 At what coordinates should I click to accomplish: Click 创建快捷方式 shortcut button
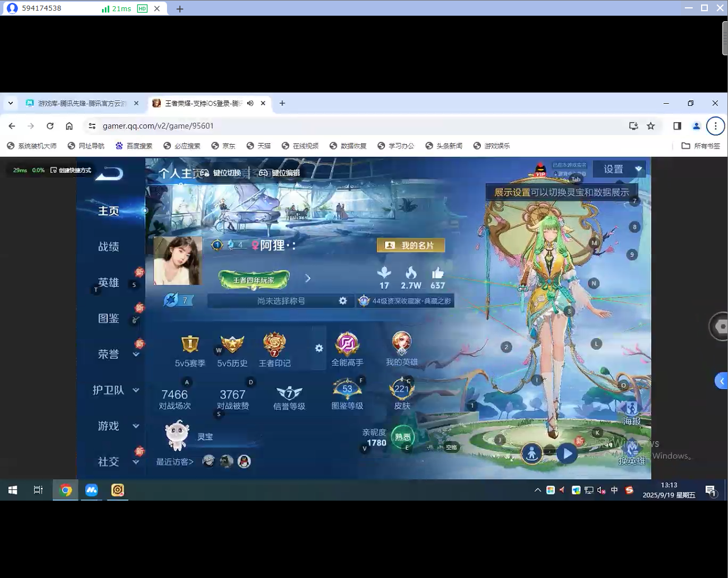click(71, 170)
